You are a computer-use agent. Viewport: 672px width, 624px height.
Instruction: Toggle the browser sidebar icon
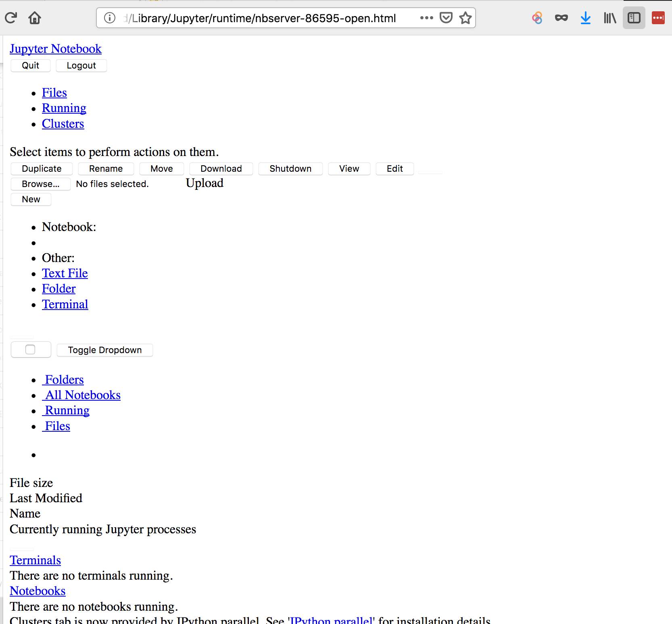[634, 18]
